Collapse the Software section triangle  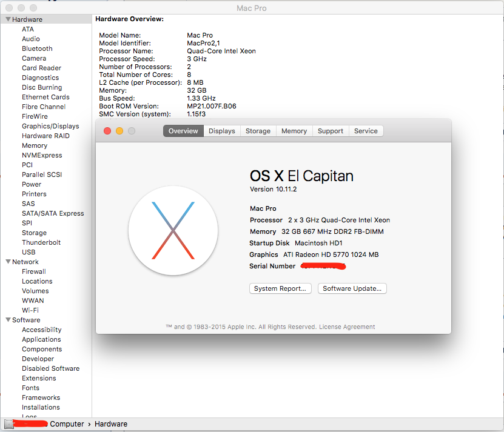8,320
